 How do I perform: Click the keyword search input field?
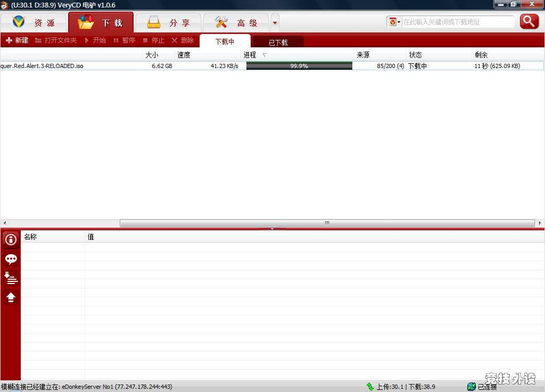click(x=458, y=22)
